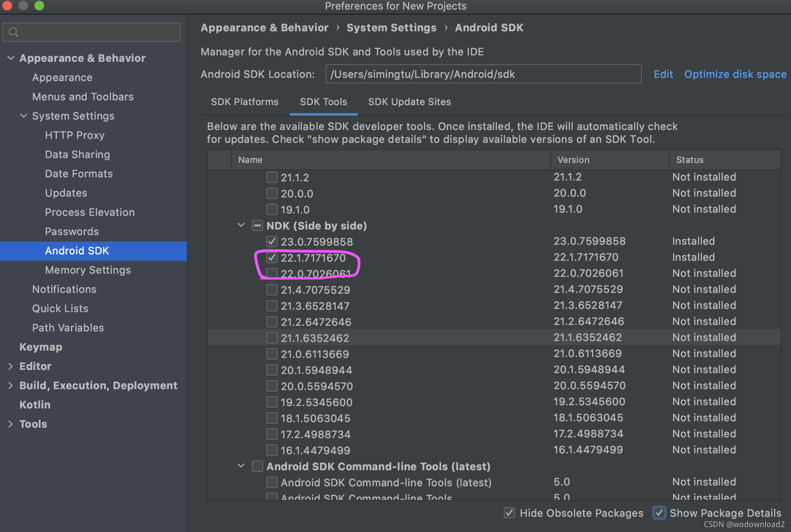Select HTTP Proxy settings
The height and width of the screenshot is (532, 791).
coord(75,135)
